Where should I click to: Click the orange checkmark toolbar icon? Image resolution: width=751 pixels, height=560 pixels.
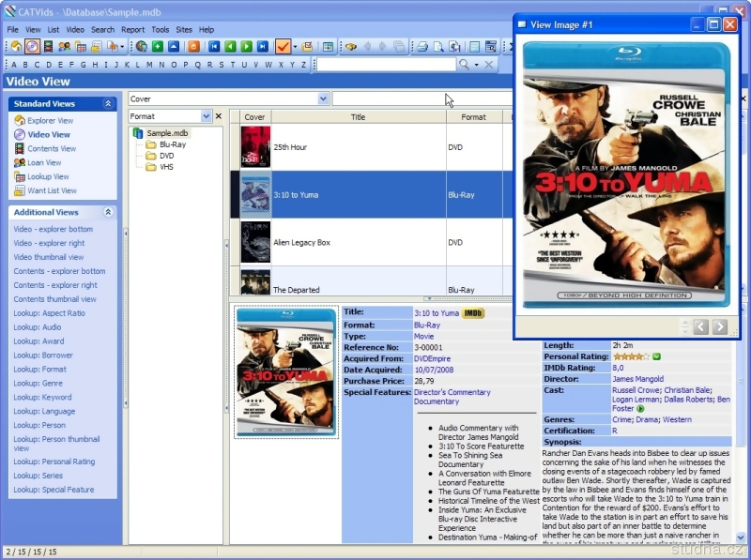[283, 46]
